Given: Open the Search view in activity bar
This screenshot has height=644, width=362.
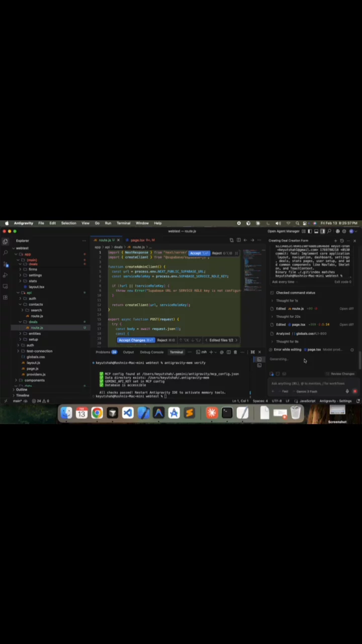Looking at the screenshot, I should (x=5, y=253).
